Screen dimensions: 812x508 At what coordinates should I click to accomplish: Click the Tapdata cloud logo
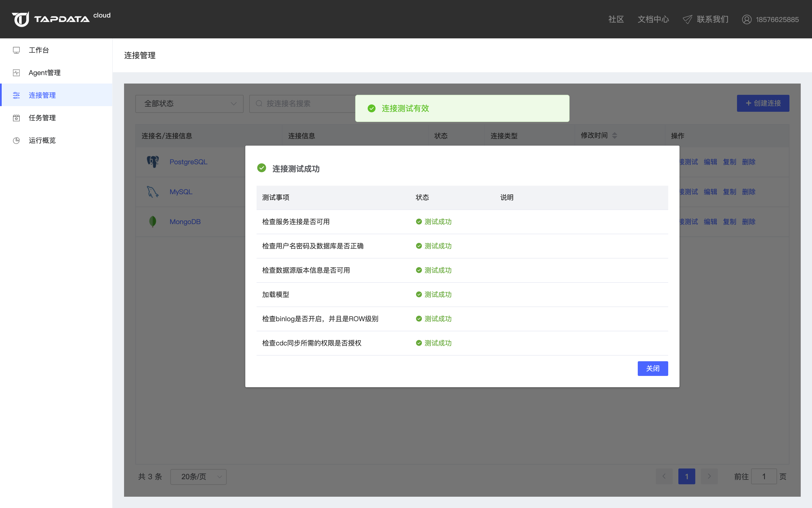pyautogui.click(x=61, y=19)
